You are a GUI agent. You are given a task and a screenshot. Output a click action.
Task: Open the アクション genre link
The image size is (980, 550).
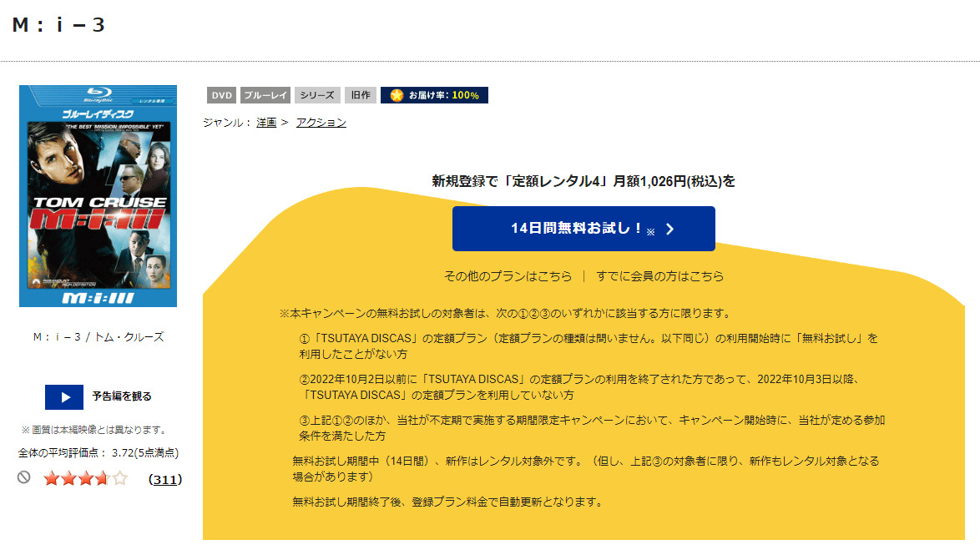321,121
